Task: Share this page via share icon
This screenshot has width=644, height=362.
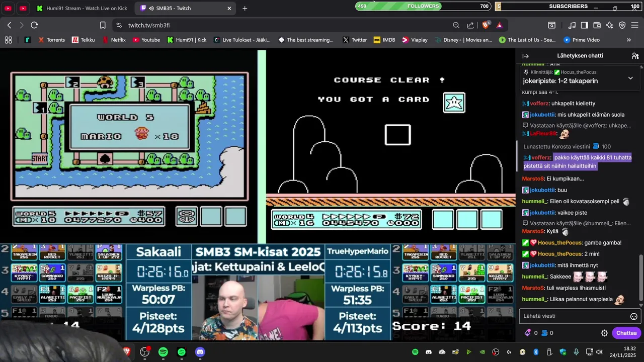Action: (x=470, y=25)
